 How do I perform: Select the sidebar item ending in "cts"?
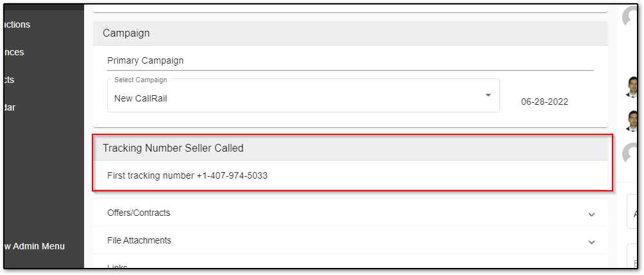[9, 80]
